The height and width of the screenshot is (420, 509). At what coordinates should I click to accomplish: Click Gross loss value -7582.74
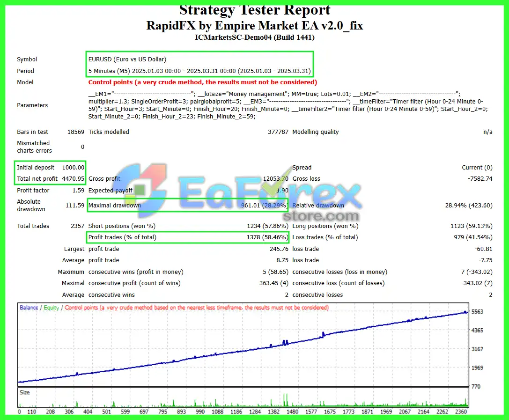480,179
